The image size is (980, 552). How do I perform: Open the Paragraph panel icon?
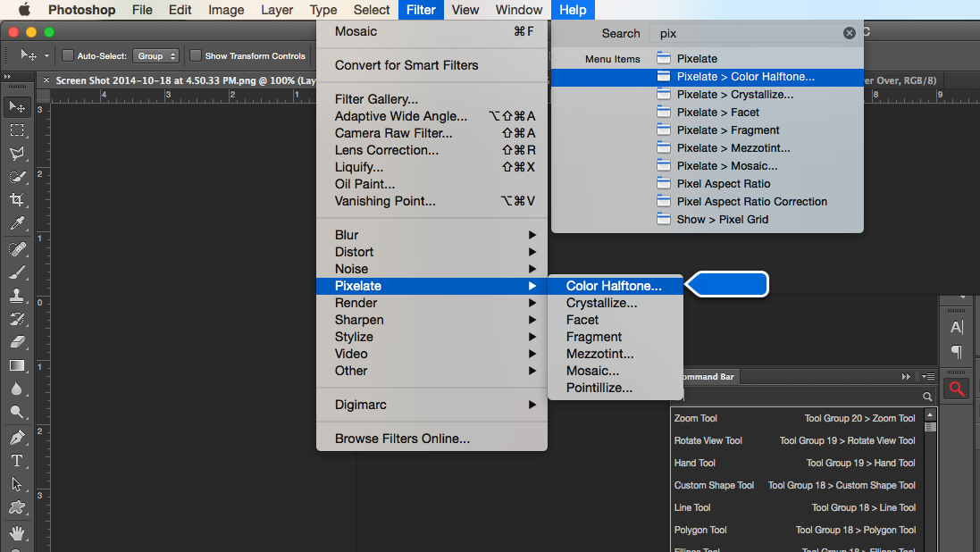pos(956,351)
